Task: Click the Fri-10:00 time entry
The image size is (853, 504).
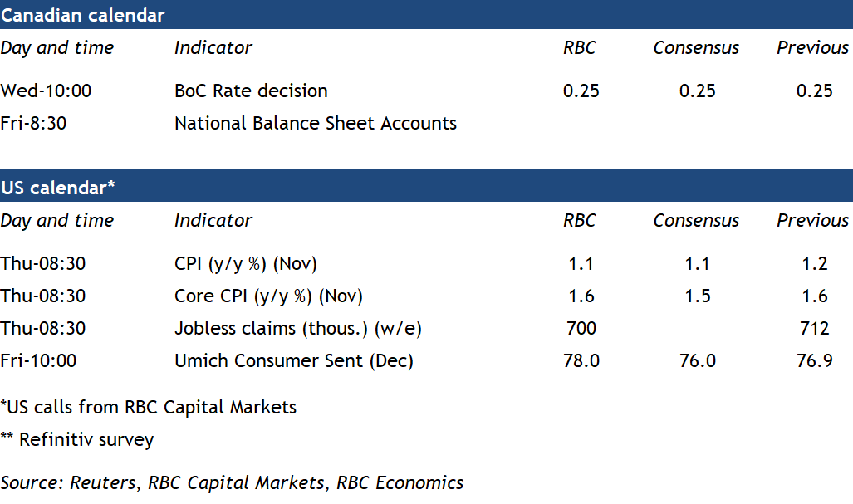Action: pyautogui.click(x=38, y=361)
